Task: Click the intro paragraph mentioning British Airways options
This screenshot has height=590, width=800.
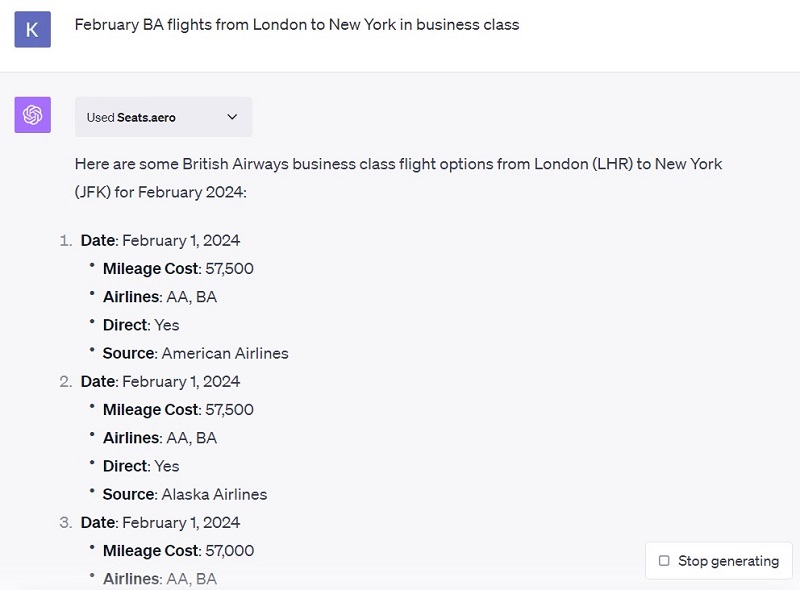Action: [398, 178]
